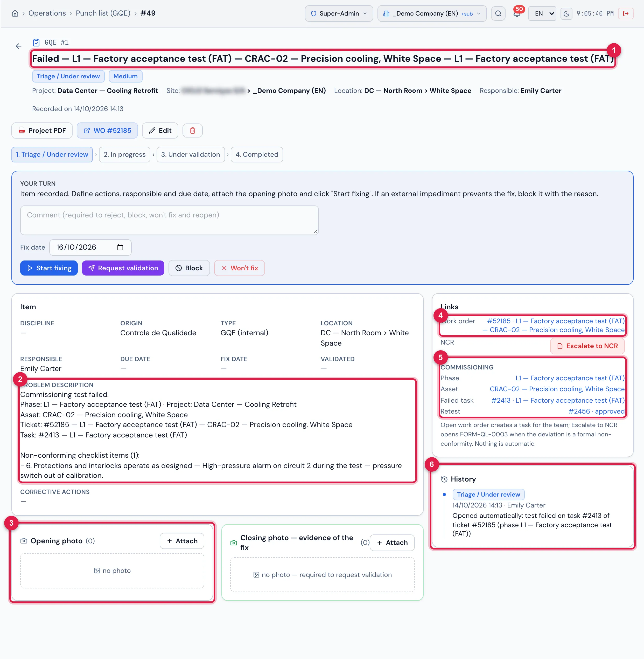This screenshot has width=644, height=659.
Task: Click Responsible name Emily Carter in header
Action: click(541, 91)
